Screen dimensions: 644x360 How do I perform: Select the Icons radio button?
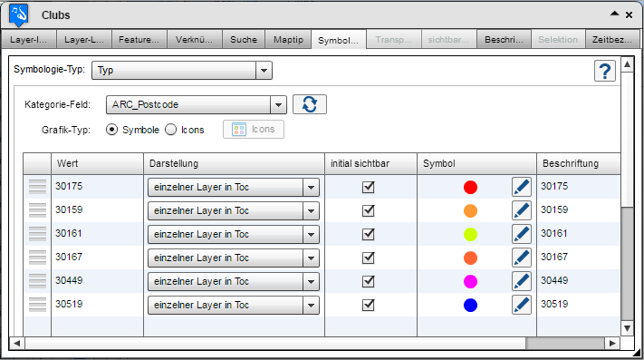[171, 130]
